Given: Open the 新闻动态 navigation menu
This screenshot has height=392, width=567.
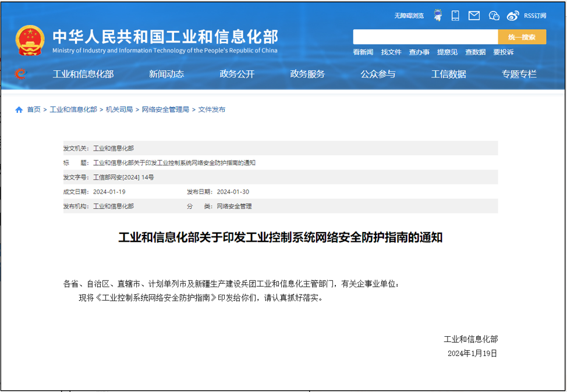Looking at the screenshot, I should click(x=166, y=74).
